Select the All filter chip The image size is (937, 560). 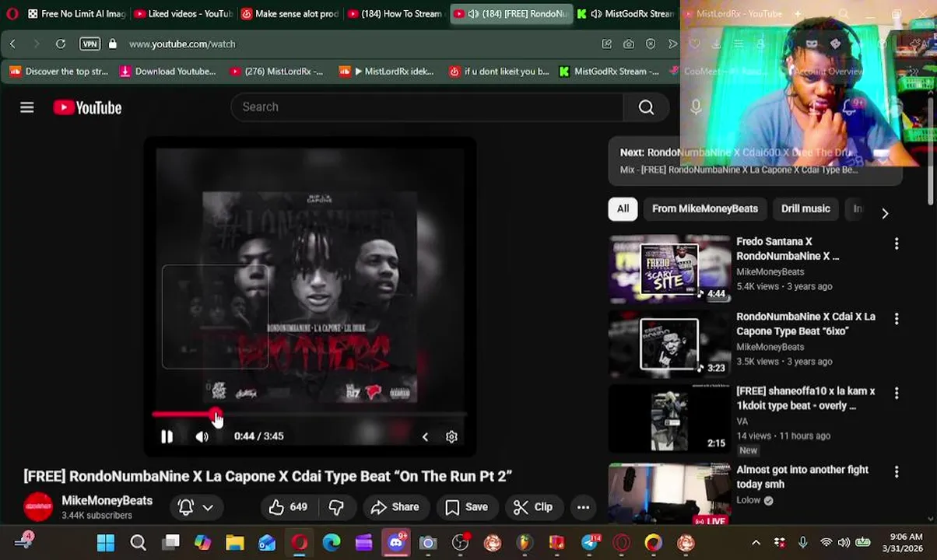click(x=623, y=208)
